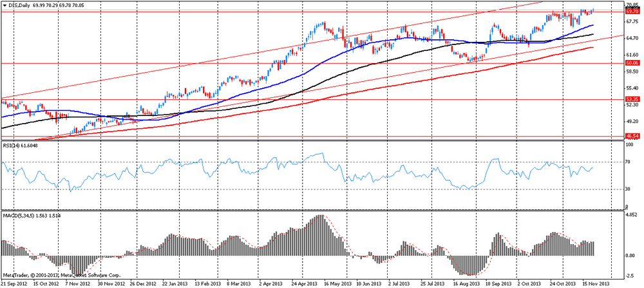Click the 70 level on RSI scale
644x288 pixels.
click(629, 162)
